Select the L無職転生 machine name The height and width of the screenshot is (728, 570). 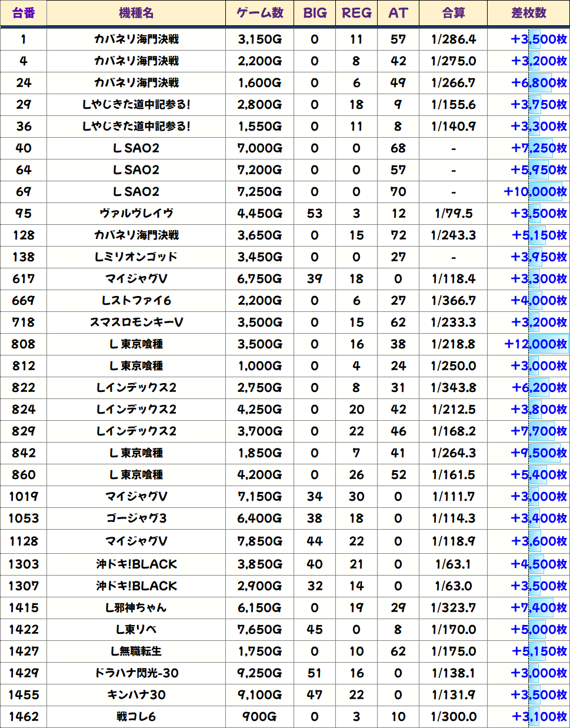[136, 651]
